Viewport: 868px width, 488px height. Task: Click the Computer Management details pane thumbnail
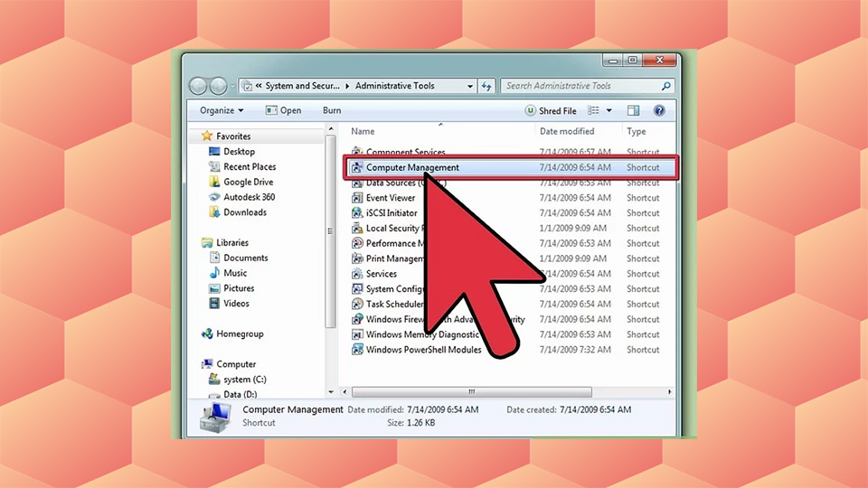tap(215, 417)
